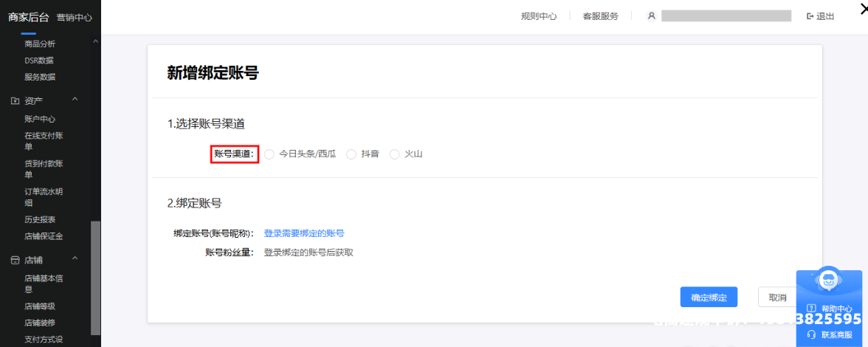
Task: Click the 资产 wallet icon in sidebar
Action: coord(15,100)
